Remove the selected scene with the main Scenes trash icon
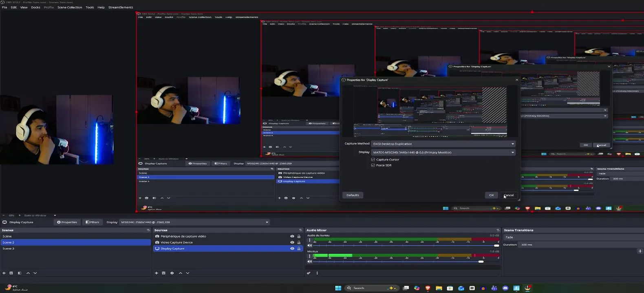 11,273
